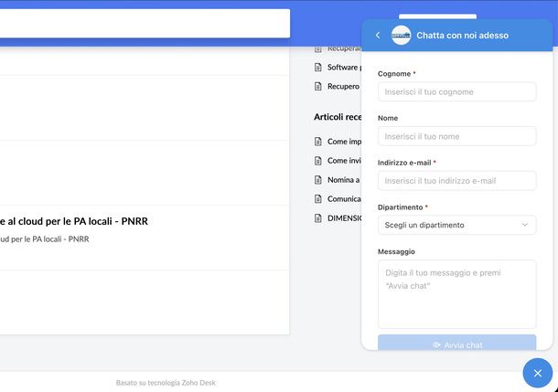Click the 'Articoli rece' section heading

338,117
